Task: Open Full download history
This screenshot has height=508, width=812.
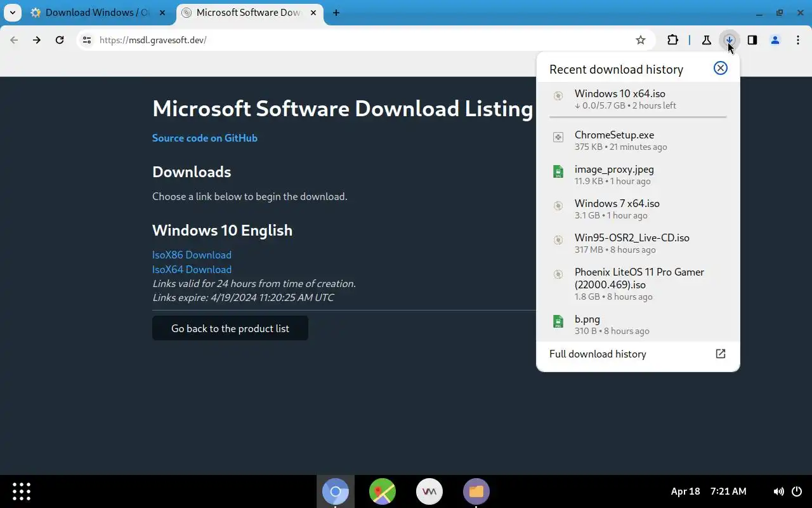Action: (x=638, y=354)
